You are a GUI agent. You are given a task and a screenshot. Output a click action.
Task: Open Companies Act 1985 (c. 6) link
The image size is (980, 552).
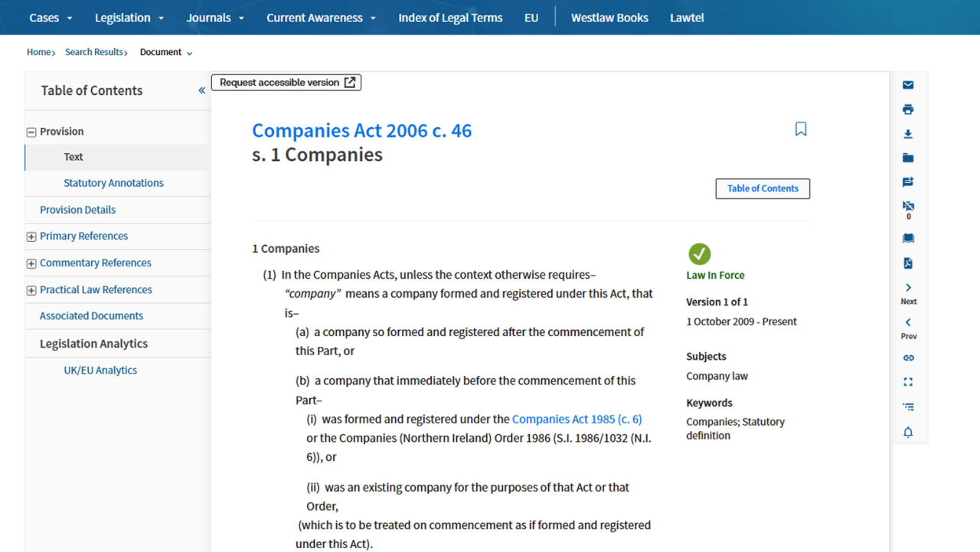[x=577, y=419]
